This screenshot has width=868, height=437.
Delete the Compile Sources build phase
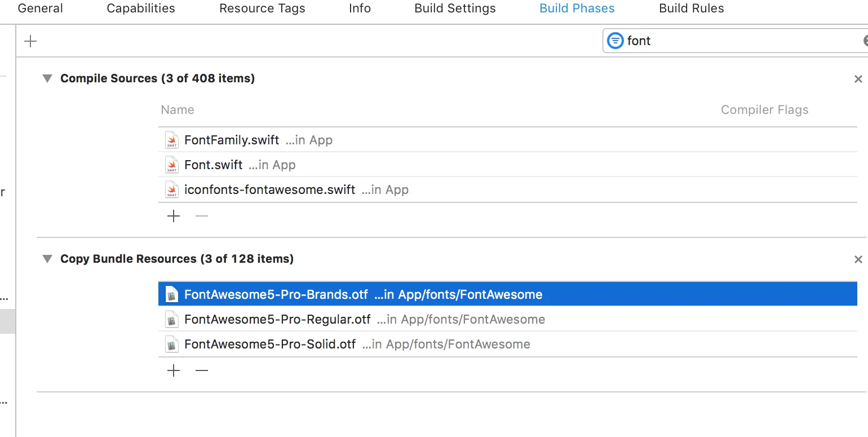858,79
